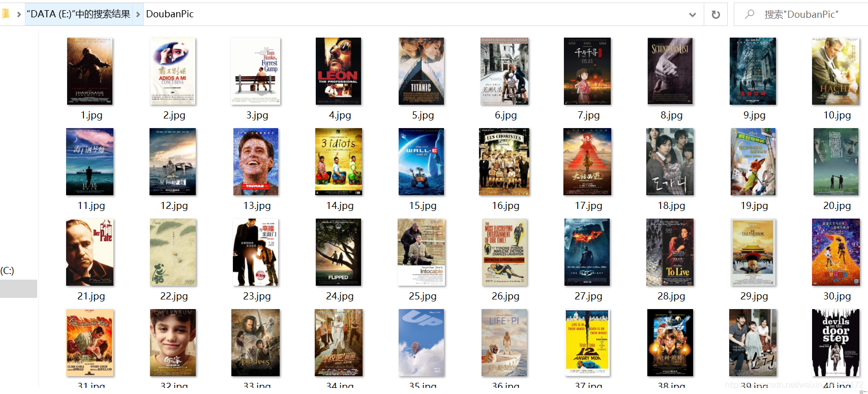Viewport: 868px width, 394px height.
Task: Click the file name 9.jpg
Action: 754,115
